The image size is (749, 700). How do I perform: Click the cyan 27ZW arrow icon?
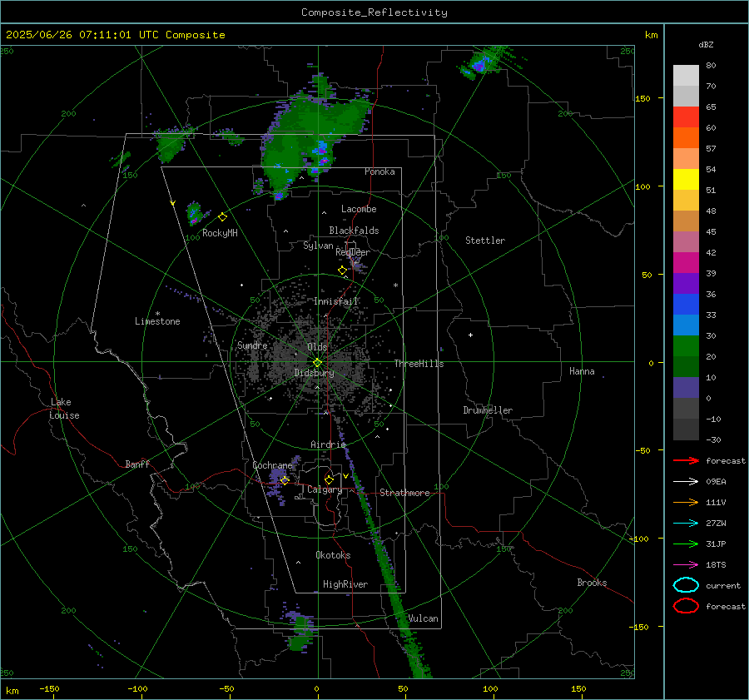686,524
